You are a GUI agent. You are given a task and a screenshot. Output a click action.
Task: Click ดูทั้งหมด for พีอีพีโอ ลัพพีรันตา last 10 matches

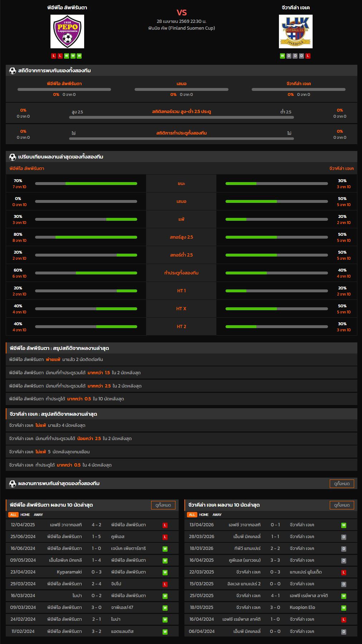(x=163, y=505)
